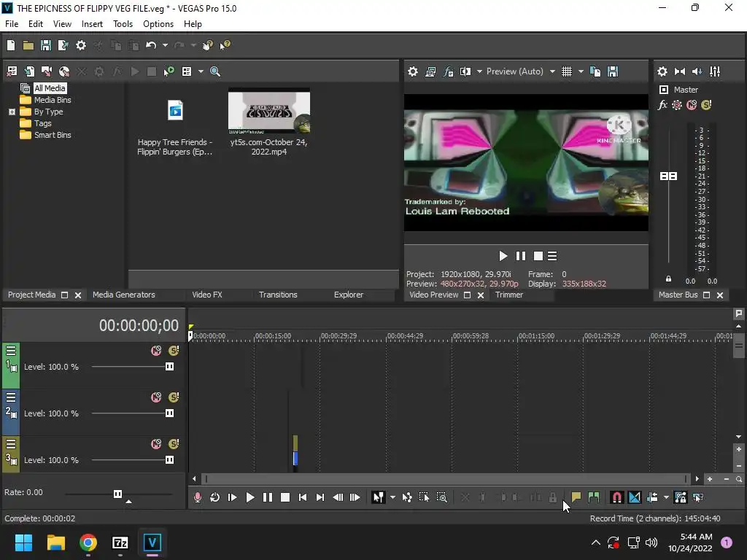Mute video track 1
The width and height of the screenshot is (747, 560).
point(156,351)
